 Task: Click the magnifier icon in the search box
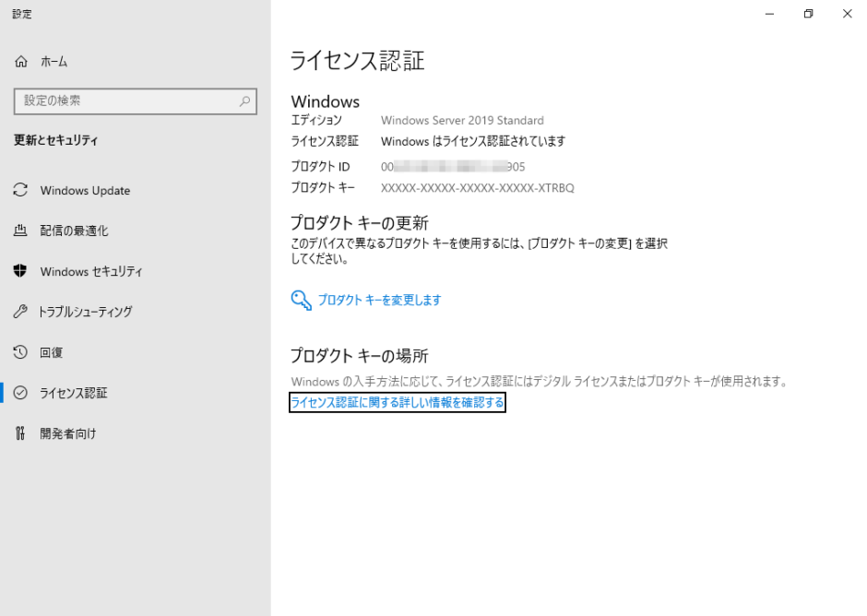tap(244, 101)
